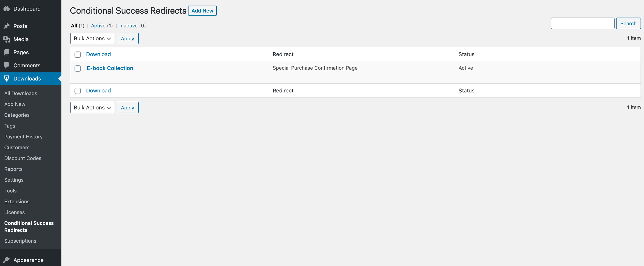The image size is (644, 266).
Task: Click the Comments speech bubble icon
Action: click(7, 65)
